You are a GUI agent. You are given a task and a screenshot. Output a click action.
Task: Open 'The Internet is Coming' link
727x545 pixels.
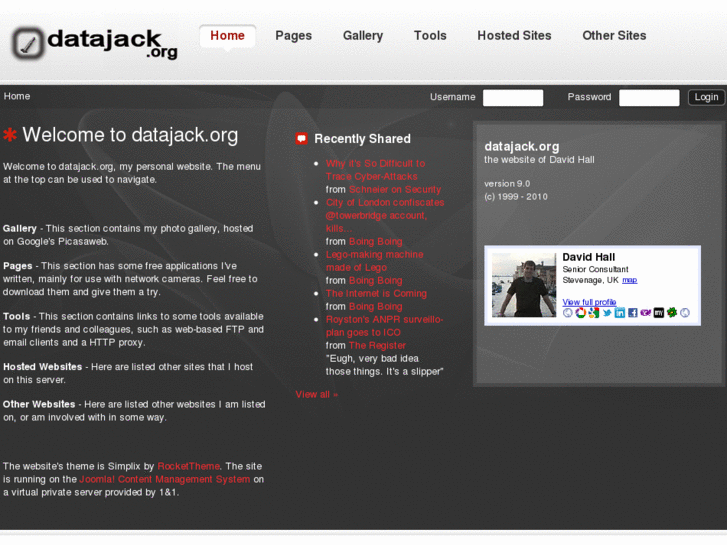tap(376, 293)
